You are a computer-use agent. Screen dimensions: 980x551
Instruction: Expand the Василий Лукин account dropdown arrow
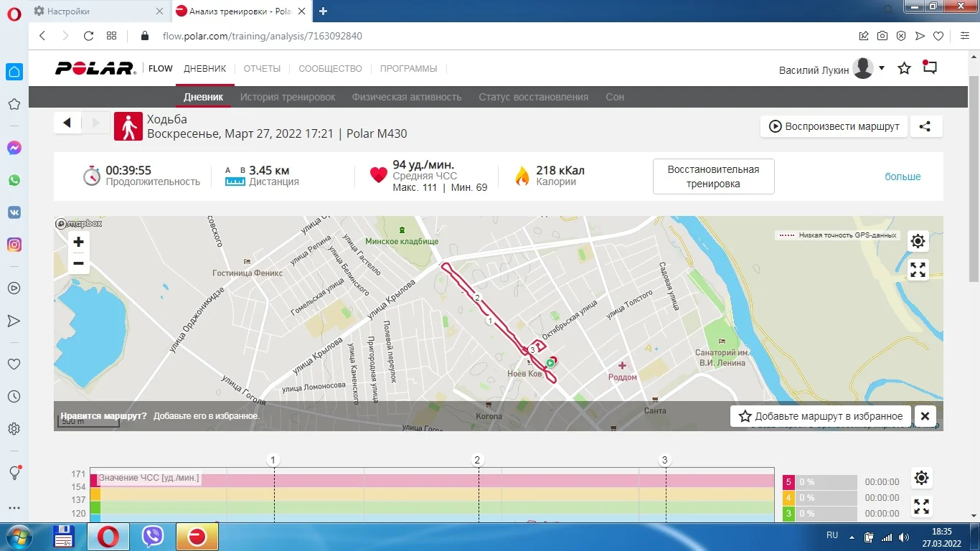882,68
